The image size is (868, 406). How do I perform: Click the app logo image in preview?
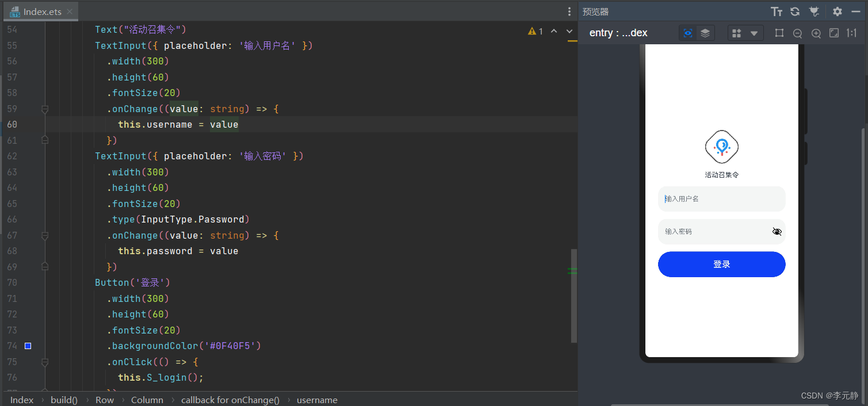coord(722,147)
